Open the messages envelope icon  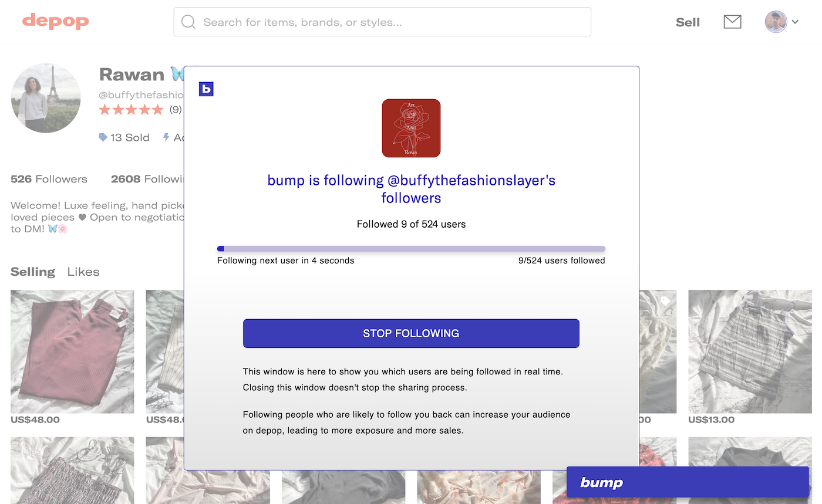[x=732, y=22]
